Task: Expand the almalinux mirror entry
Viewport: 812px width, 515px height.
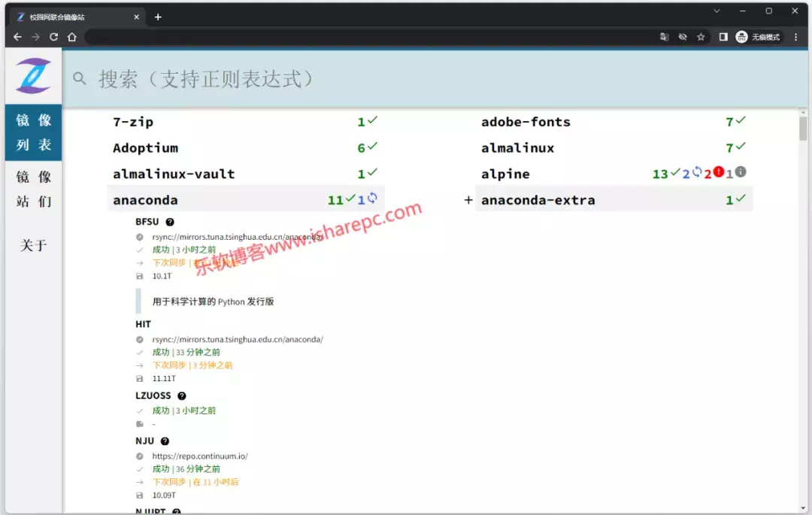Action: point(614,147)
